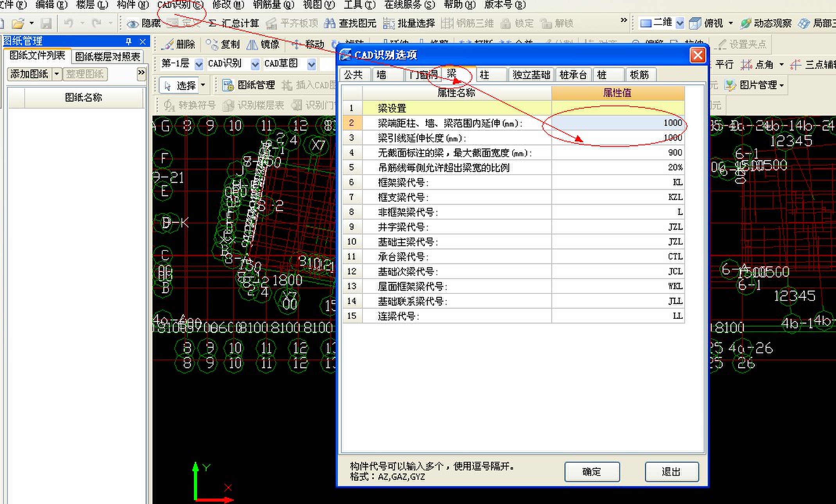Open the 添加图纸 dropdown arrow

point(57,74)
